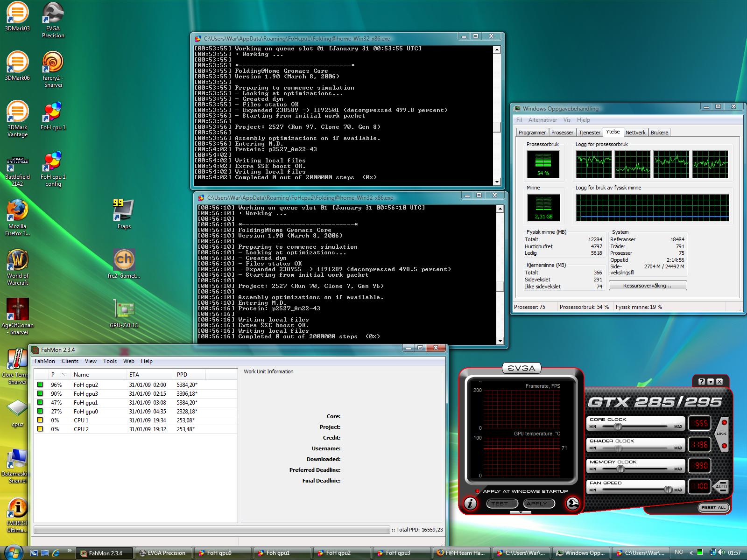Viewport: 747px width, 560px height.
Task: Click the EVGA Precision info button
Action: click(x=470, y=504)
